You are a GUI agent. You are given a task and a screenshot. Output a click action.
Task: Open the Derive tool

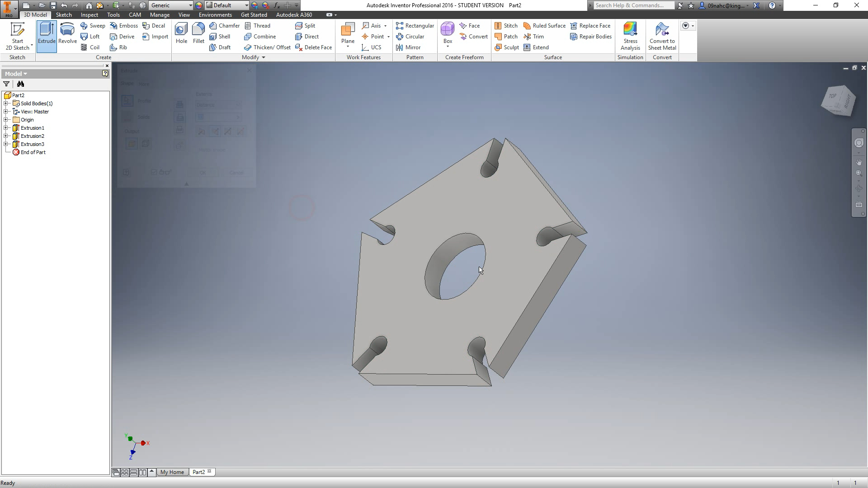[x=122, y=37]
